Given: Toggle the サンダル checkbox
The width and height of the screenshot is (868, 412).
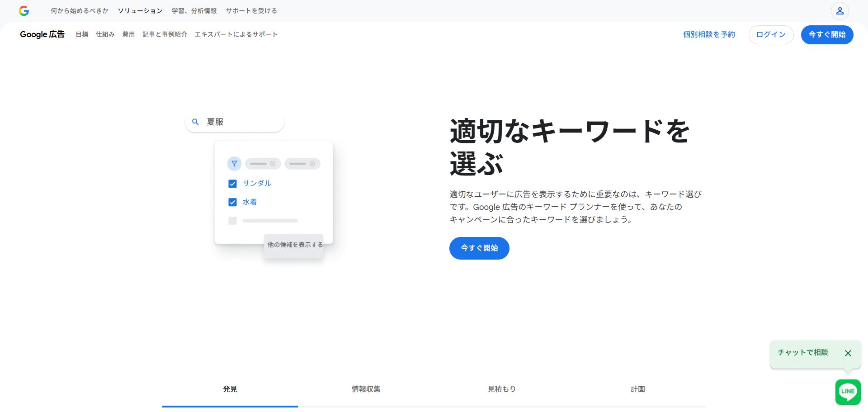Looking at the screenshot, I should tap(232, 184).
